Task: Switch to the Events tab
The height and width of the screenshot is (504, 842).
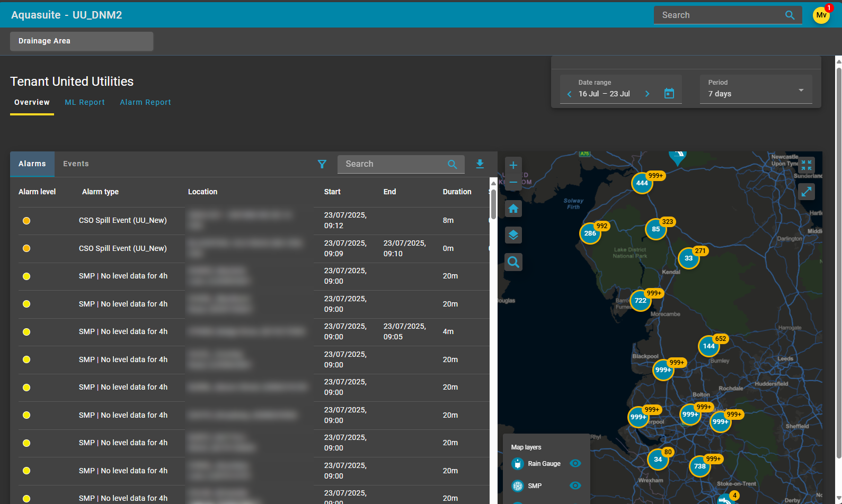Action: point(76,164)
